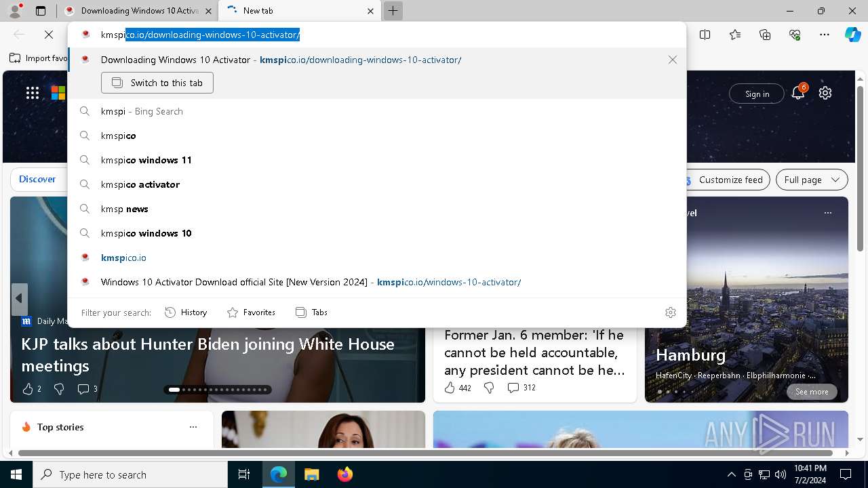Open comments with 312 count
Screen dimensions: 868x488
(521, 388)
